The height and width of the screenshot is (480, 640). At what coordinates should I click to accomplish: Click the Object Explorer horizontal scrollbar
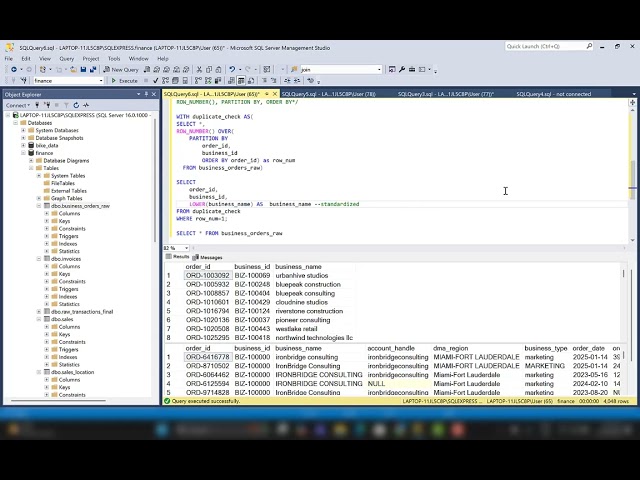tap(58, 400)
